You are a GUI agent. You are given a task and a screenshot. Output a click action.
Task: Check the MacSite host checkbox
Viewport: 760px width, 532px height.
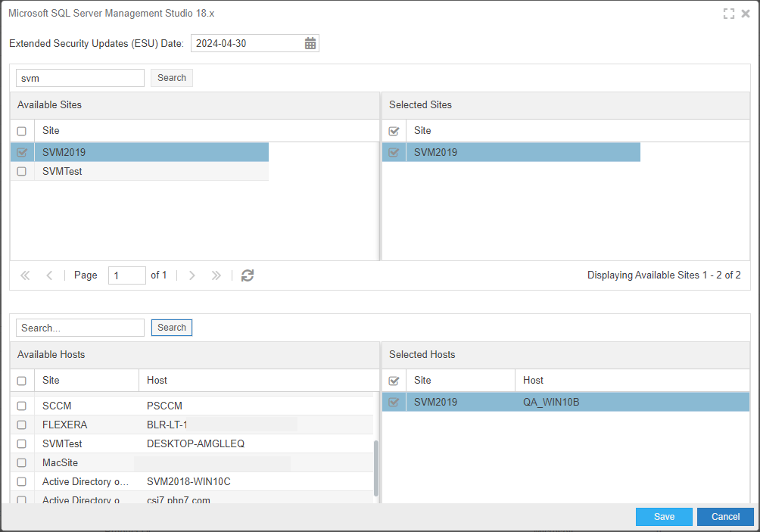coord(22,462)
